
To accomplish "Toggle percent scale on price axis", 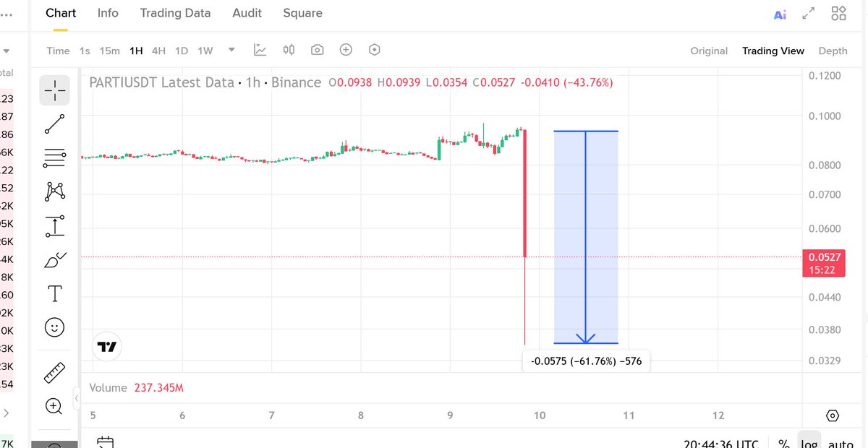I will (x=784, y=444).
